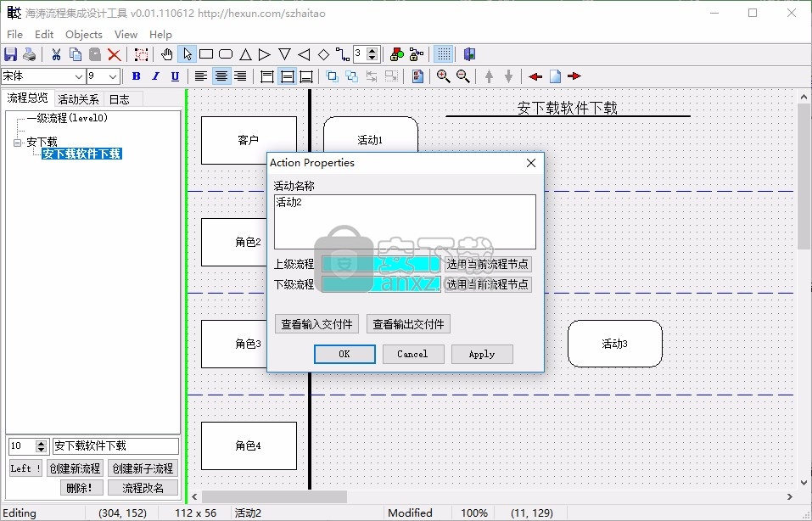Switch to the 日志 tab
The image size is (812, 521).
tap(120, 99)
